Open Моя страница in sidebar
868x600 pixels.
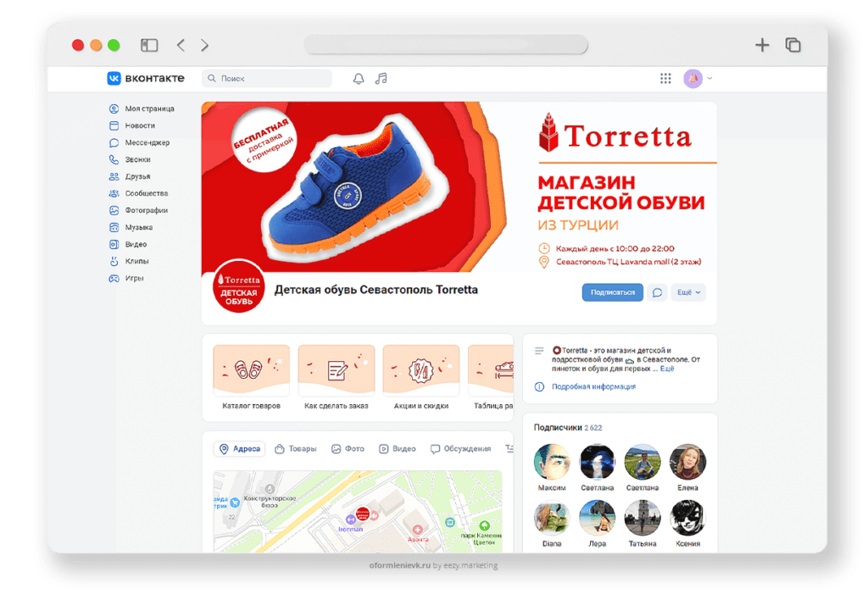click(142, 108)
